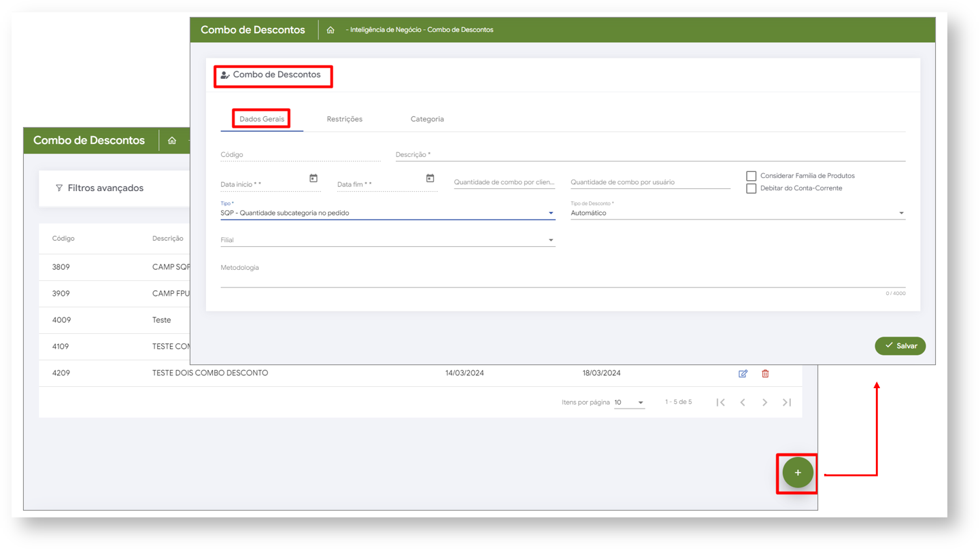Go to the last page of results

[787, 402]
